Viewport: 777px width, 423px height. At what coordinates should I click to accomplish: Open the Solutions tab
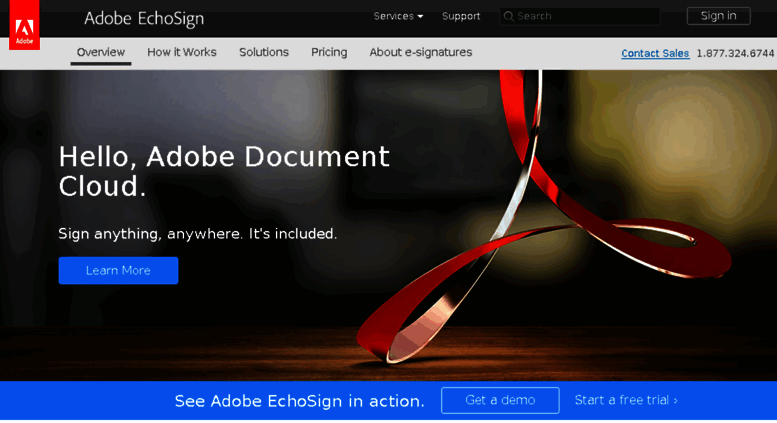(x=264, y=53)
